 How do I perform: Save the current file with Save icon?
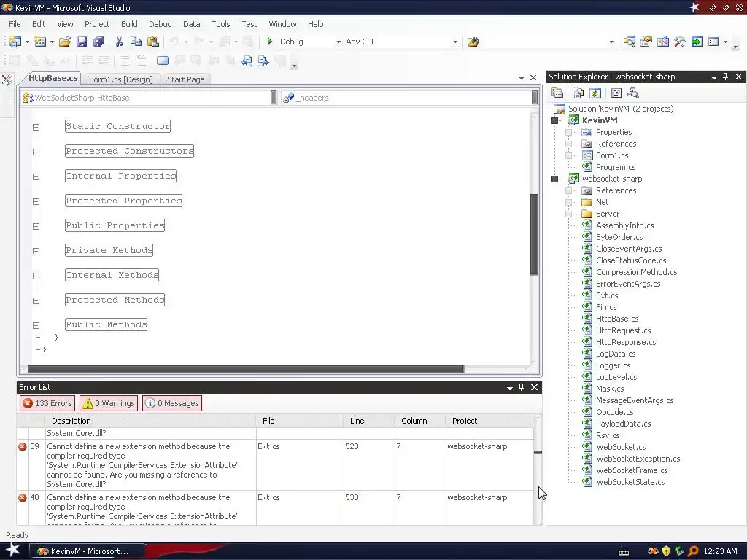pos(82,42)
